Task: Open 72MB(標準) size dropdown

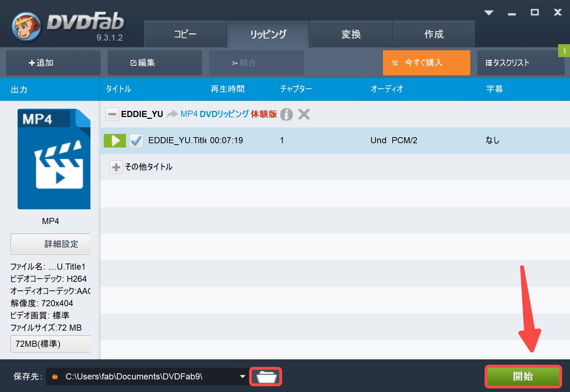Action: pos(51,344)
